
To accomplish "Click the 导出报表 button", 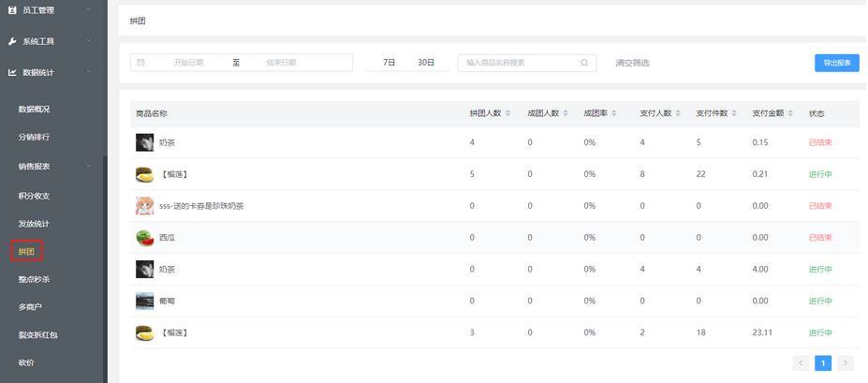I will (836, 63).
